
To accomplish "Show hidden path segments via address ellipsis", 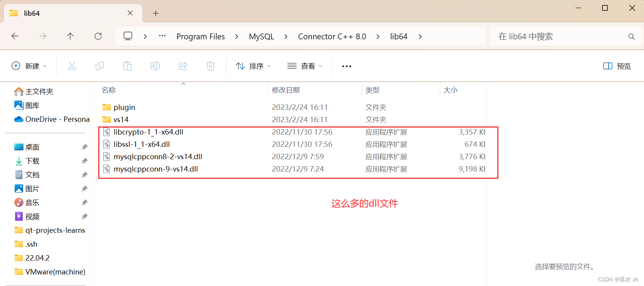I will pyautogui.click(x=162, y=36).
